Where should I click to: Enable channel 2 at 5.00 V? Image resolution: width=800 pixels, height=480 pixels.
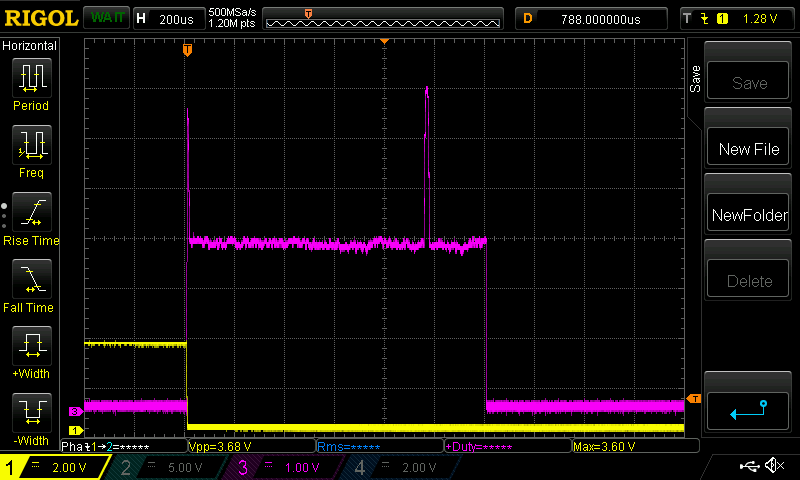[x=167, y=467]
